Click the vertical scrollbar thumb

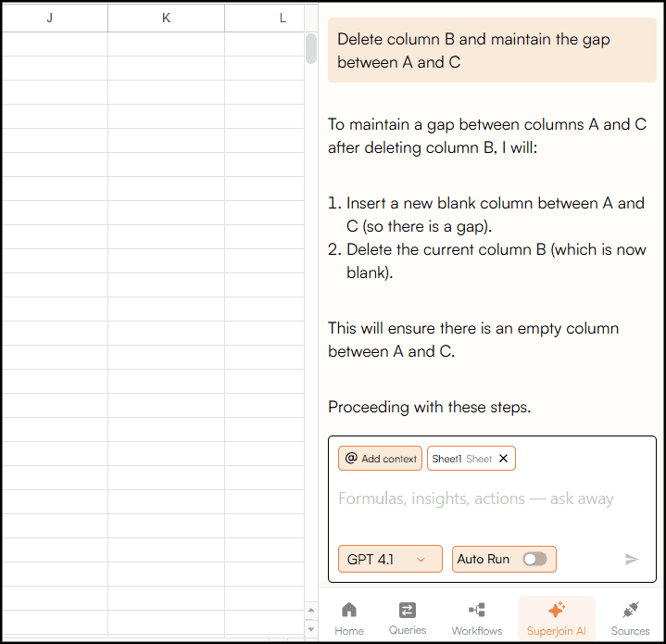311,48
